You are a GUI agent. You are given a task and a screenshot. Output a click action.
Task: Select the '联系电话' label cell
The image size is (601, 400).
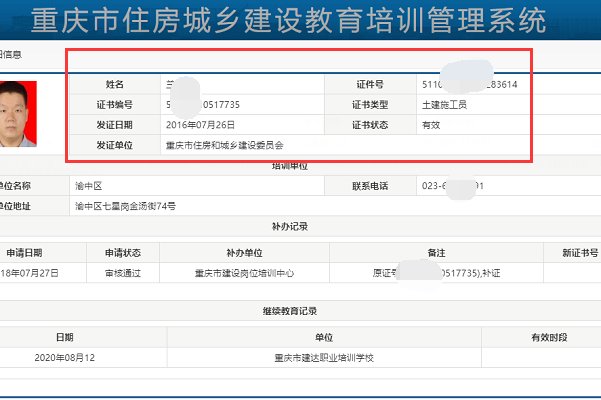[x=370, y=186]
